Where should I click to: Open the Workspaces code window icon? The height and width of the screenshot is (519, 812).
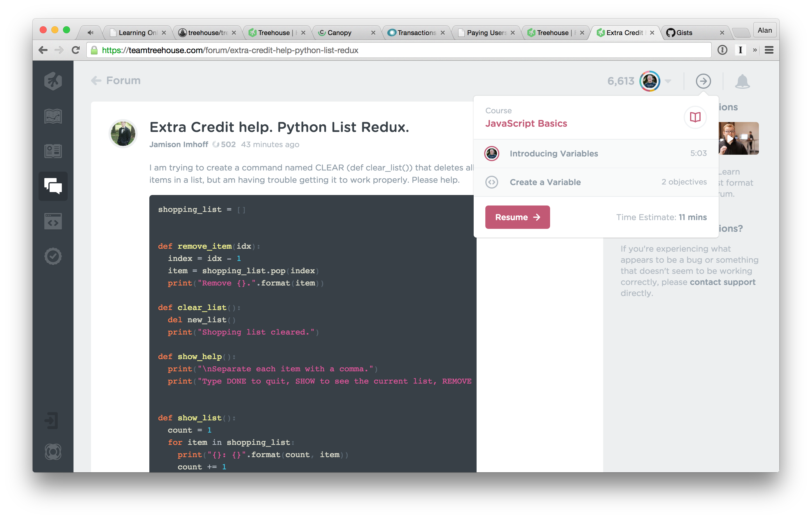pyautogui.click(x=53, y=222)
